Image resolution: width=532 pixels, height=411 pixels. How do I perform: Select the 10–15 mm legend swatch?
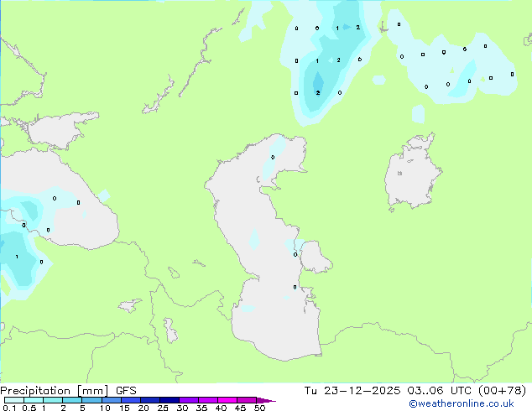pos(111,400)
